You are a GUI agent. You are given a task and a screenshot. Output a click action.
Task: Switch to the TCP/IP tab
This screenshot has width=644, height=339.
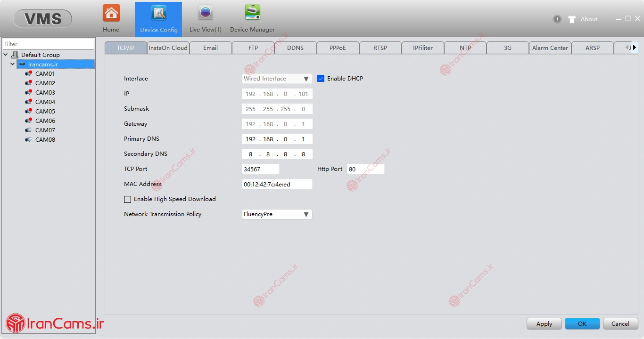pos(126,48)
